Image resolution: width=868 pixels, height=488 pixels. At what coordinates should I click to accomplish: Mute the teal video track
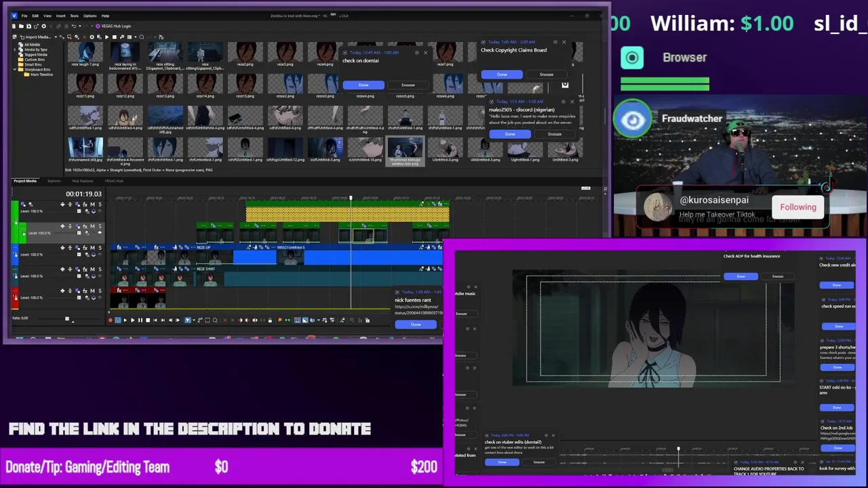(x=92, y=269)
